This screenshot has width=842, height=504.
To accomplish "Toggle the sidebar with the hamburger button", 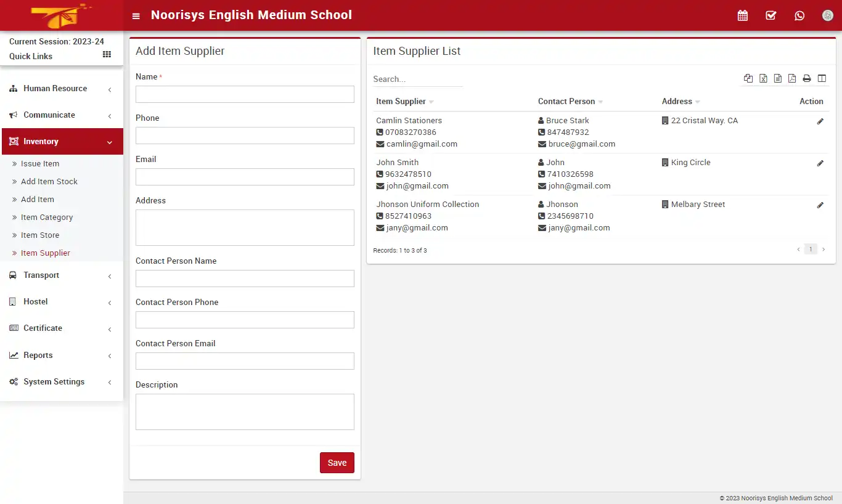I will tap(136, 15).
